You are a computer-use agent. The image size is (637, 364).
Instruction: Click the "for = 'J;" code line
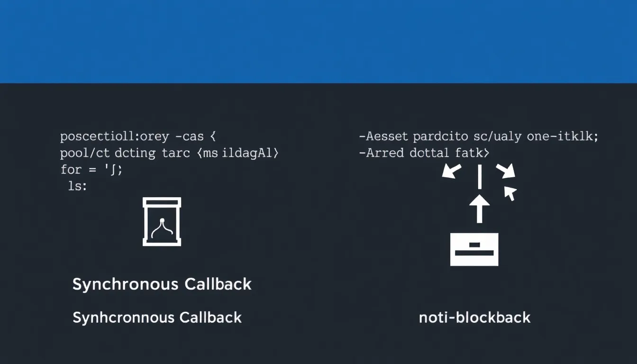coord(91,170)
